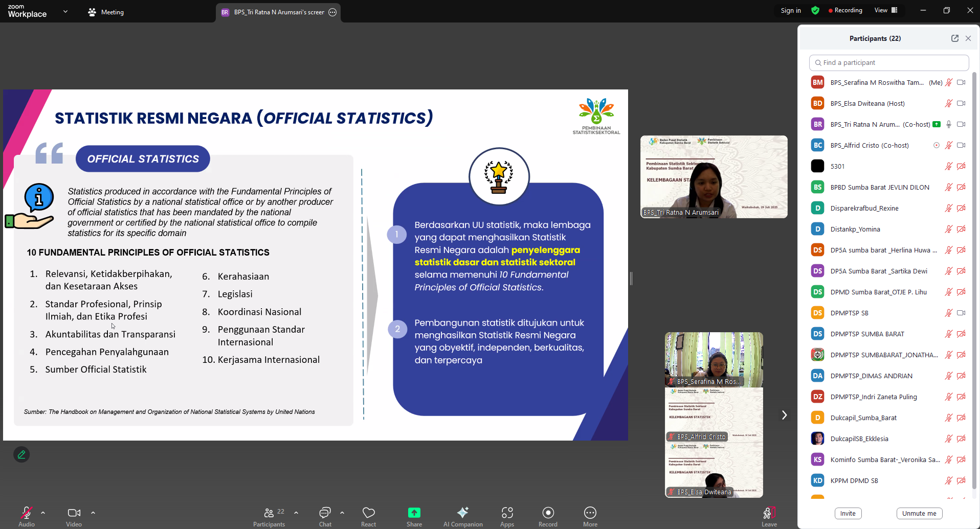The height and width of the screenshot is (529, 980).
Task: Switch to the Meeting tab
Action: [106, 12]
